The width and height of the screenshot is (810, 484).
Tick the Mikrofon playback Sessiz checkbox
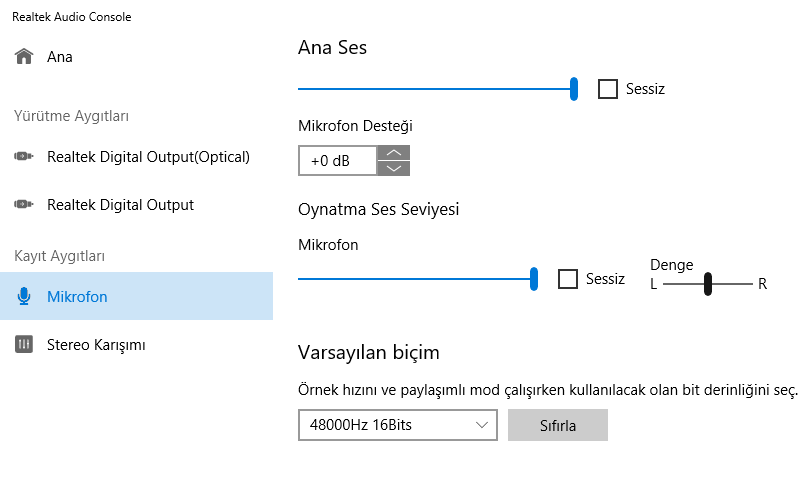coord(568,279)
